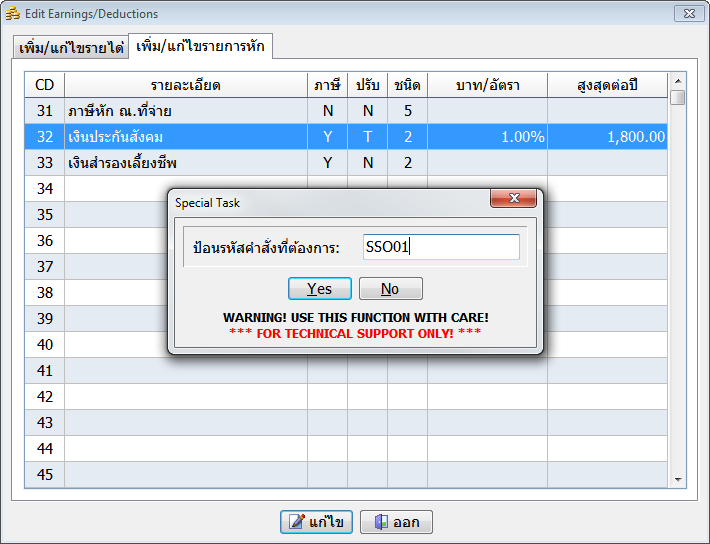This screenshot has width=710, height=544.
Task: Close the Edit Earnings/Deductions window
Action: point(686,14)
